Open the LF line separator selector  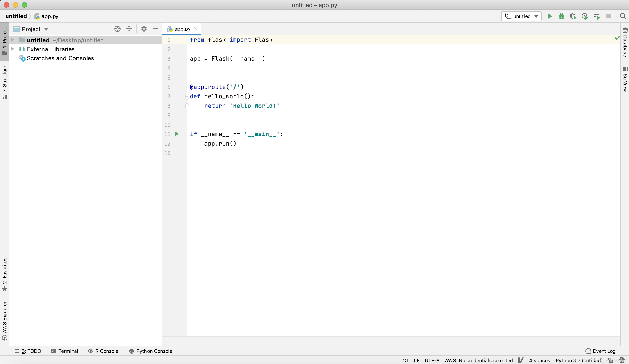[x=416, y=360]
